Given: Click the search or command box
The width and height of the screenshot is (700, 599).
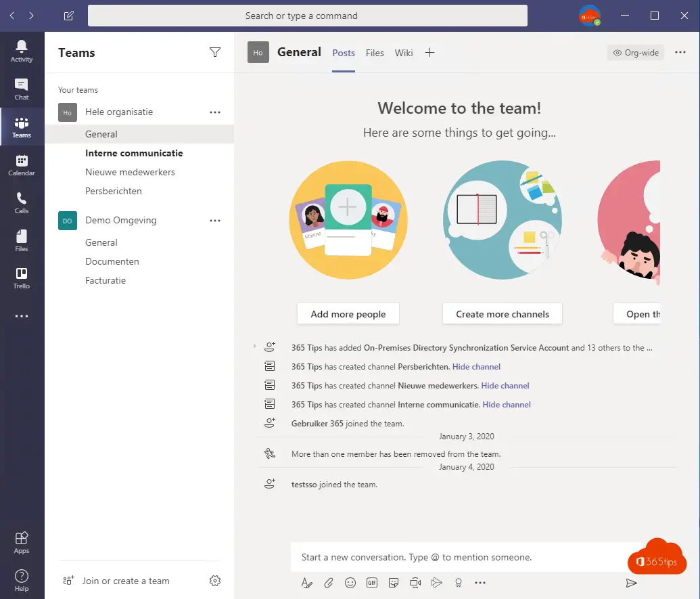Looking at the screenshot, I should pyautogui.click(x=308, y=16).
